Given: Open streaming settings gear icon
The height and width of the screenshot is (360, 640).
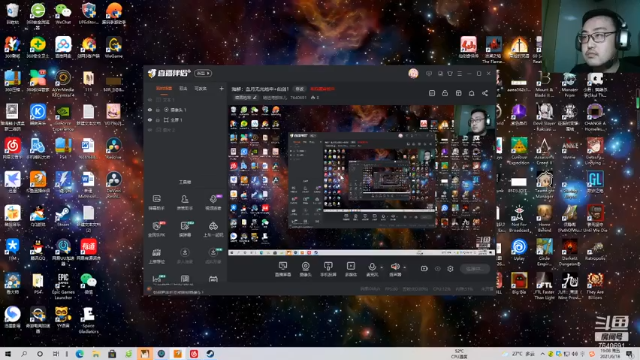Looking at the screenshot, I should point(450,269).
